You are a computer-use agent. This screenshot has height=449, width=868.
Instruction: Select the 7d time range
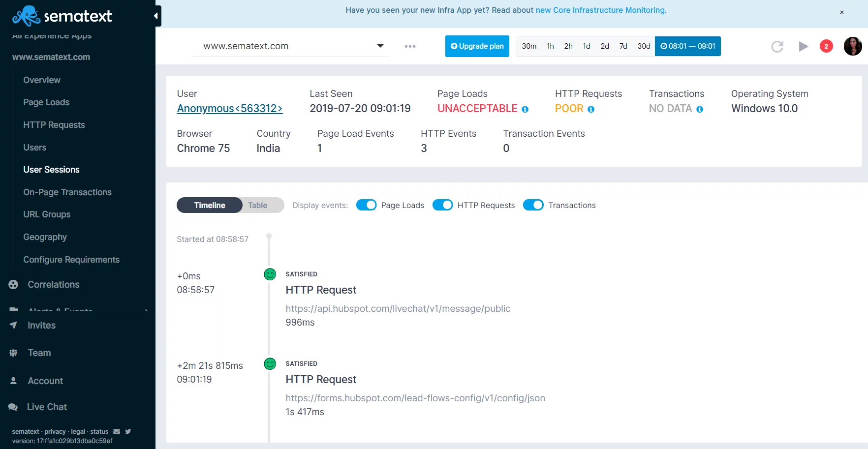click(623, 46)
